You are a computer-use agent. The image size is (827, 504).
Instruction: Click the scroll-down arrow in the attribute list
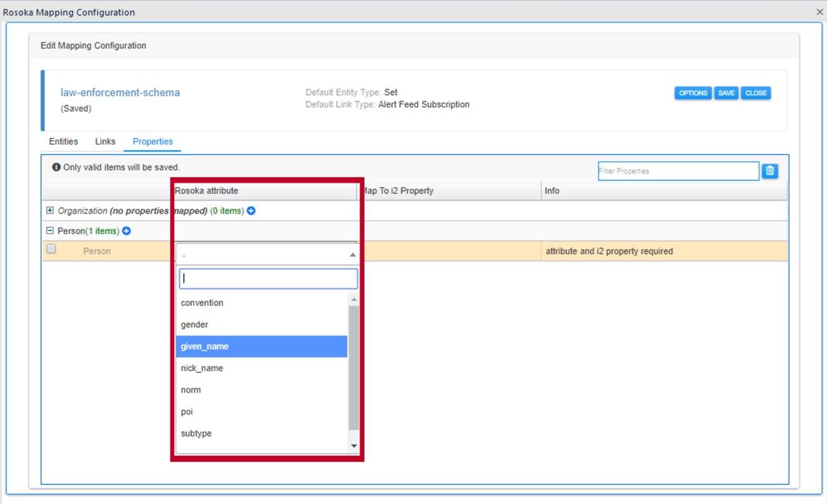pos(354,445)
